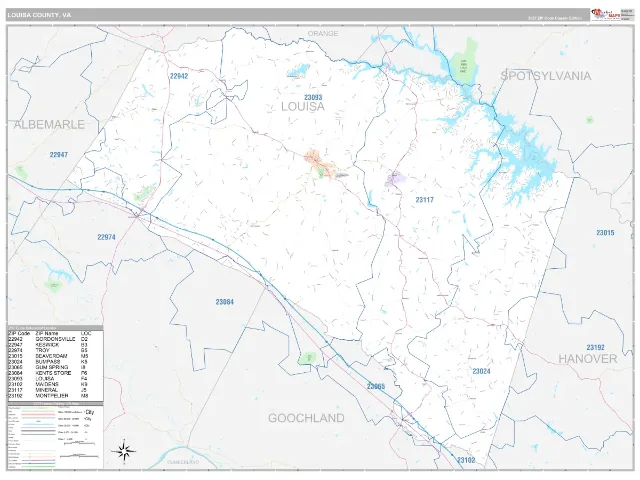The height and width of the screenshot is (480, 640).
Task: Click the ZIP code label 23093 on map
Action: (313, 98)
